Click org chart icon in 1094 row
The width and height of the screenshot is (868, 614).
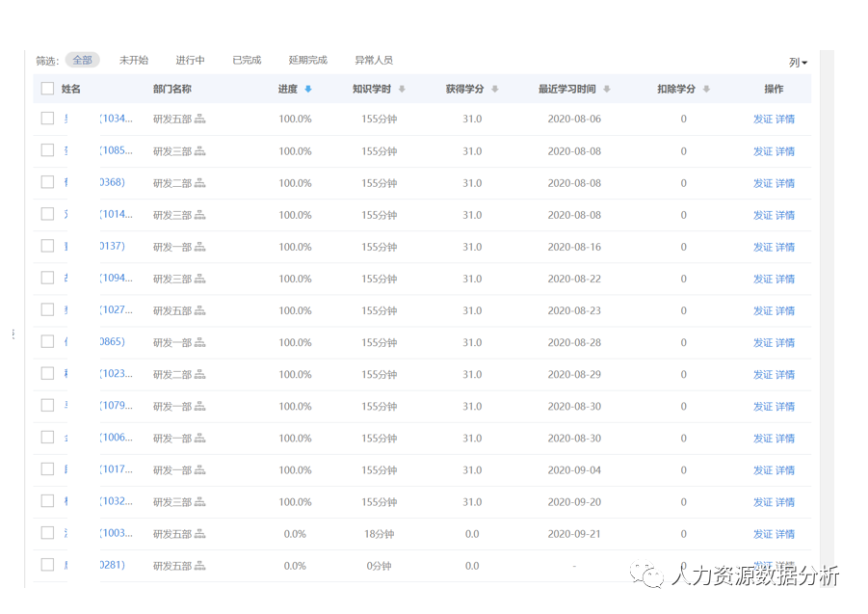tap(199, 279)
